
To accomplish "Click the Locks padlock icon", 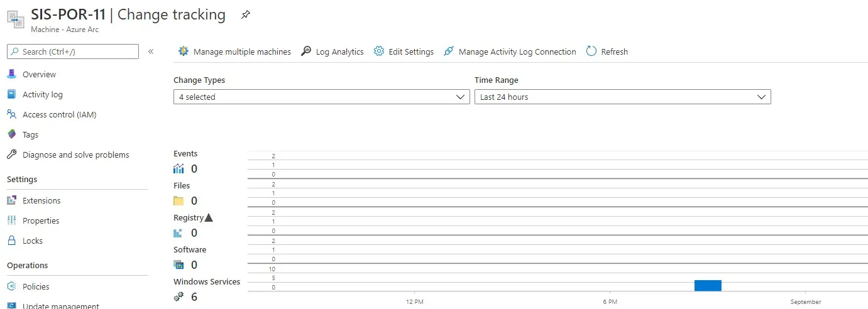I will (x=11, y=241).
